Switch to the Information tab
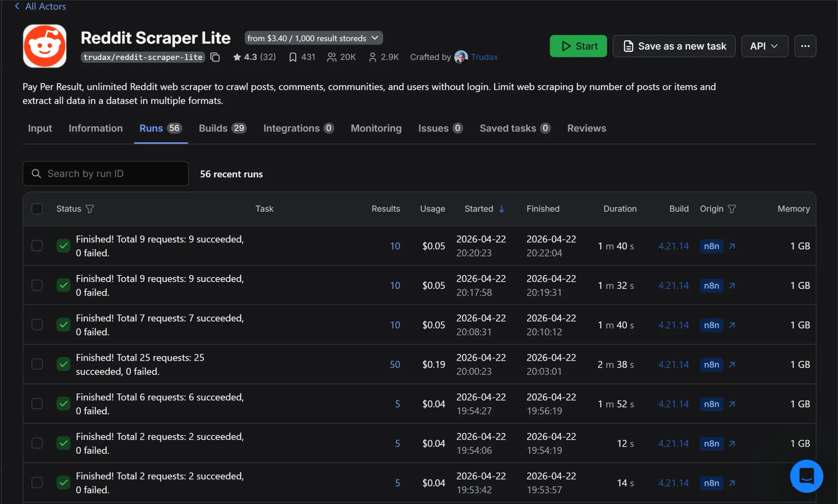 coord(96,128)
